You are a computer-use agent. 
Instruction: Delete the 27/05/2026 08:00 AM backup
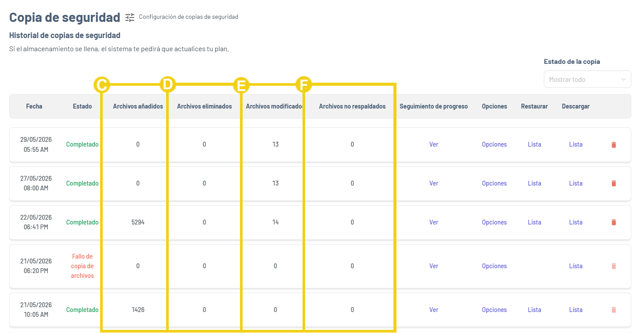(x=613, y=184)
